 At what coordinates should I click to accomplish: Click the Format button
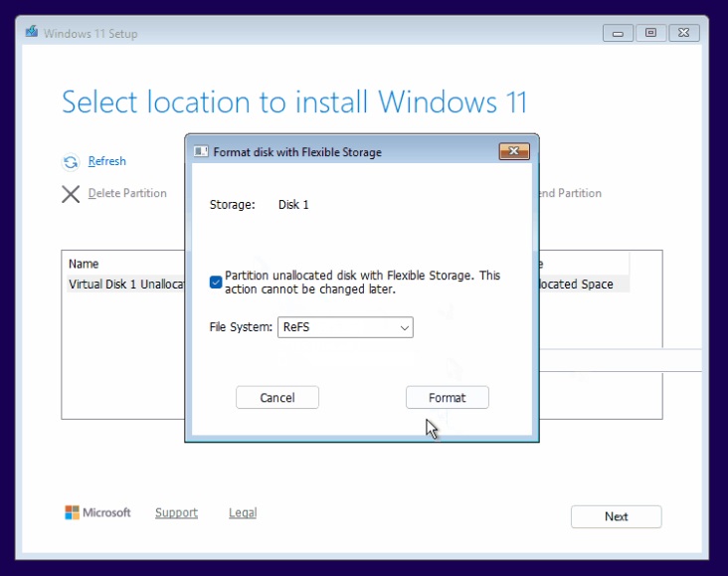448,398
